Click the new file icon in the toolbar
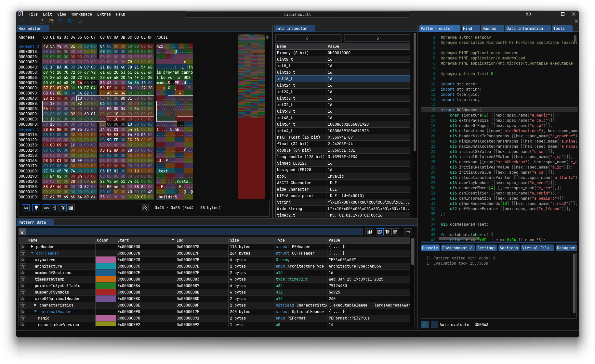Image resolution: width=595 pixels, height=364 pixels. pyautogui.click(x=41, y=21)
